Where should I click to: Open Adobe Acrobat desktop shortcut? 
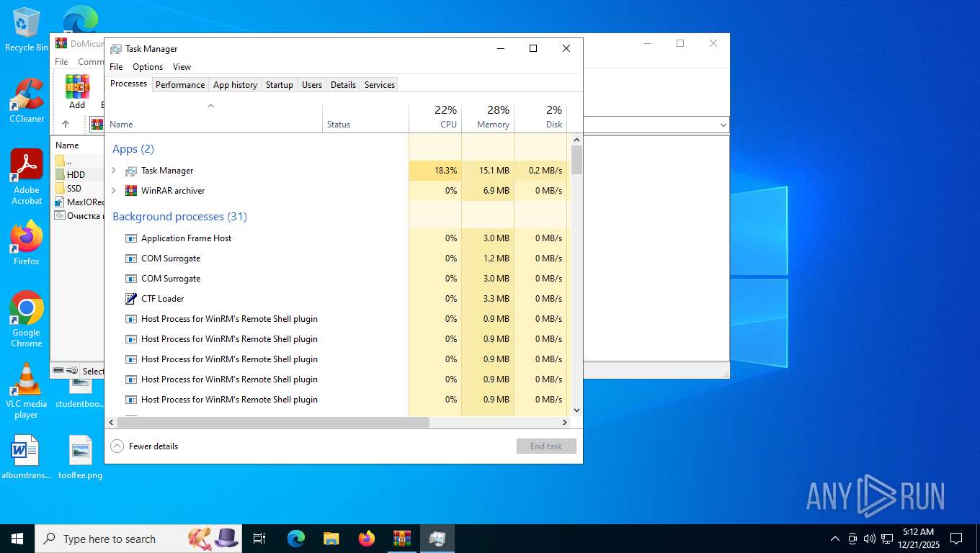point(27,177)
